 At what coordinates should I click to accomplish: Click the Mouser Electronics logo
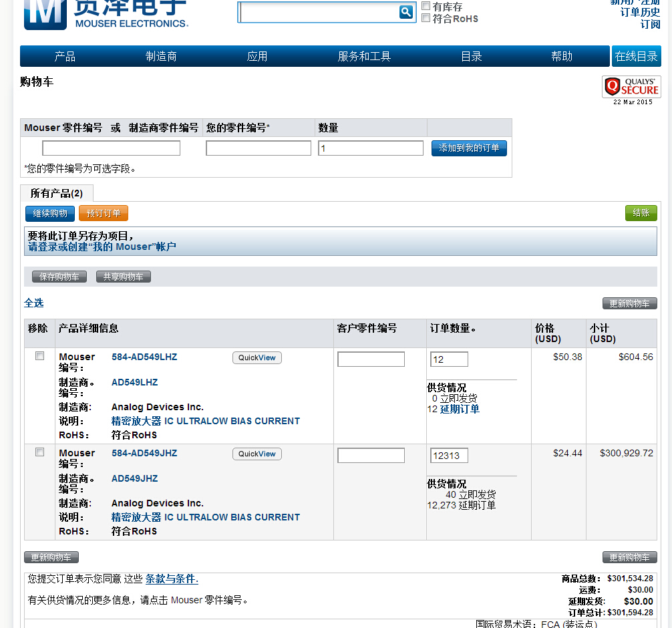pyautogui.click(x=106, y=15)
